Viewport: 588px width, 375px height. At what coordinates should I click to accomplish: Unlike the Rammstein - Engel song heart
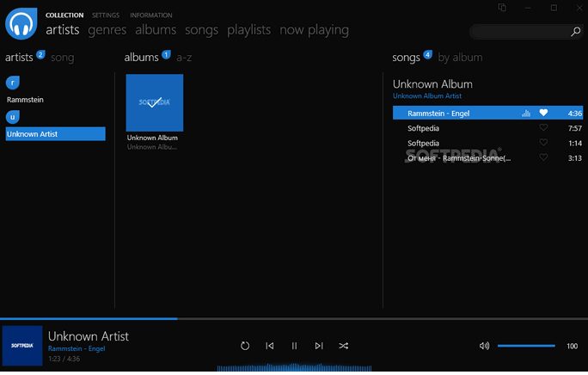pos(543,113)
